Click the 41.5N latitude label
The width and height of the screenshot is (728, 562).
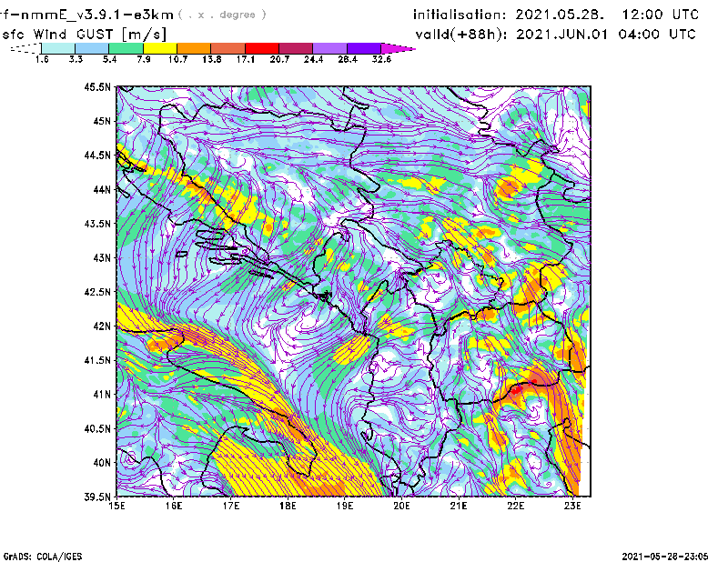click(97, 360)
